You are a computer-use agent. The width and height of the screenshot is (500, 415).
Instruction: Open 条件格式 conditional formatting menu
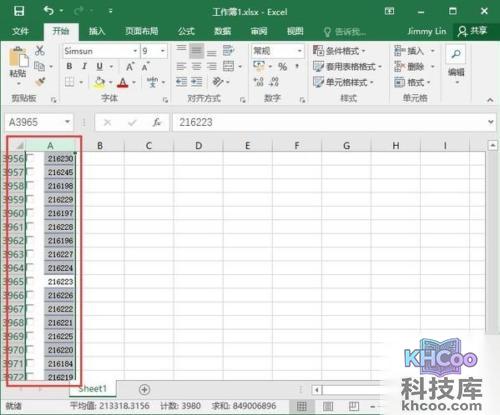coord(339,51)
